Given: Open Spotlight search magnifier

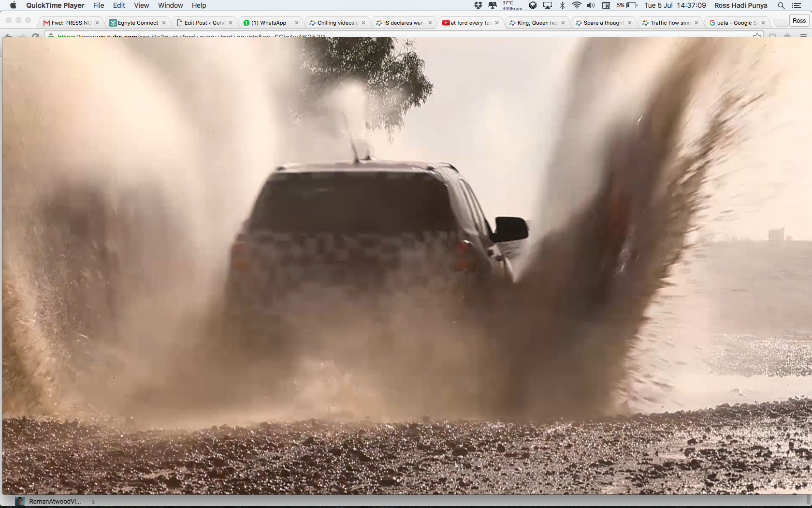Looking at the screenshot, I should (781, 5).
